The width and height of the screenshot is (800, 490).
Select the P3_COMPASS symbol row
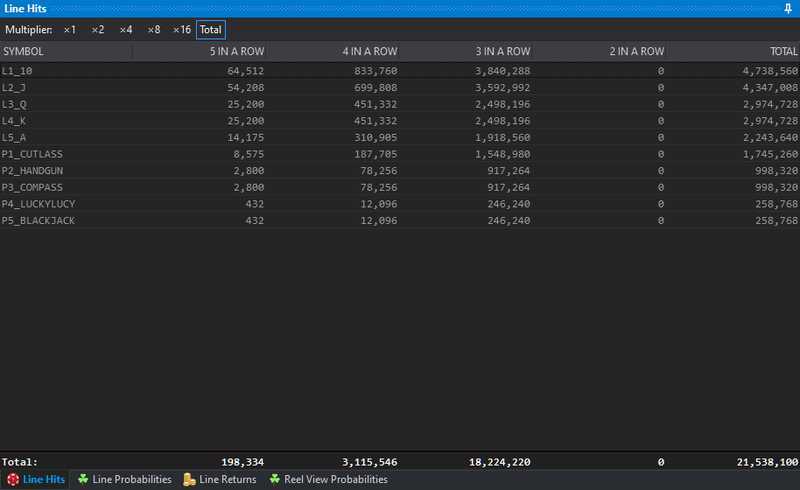(x=400, y=187)
